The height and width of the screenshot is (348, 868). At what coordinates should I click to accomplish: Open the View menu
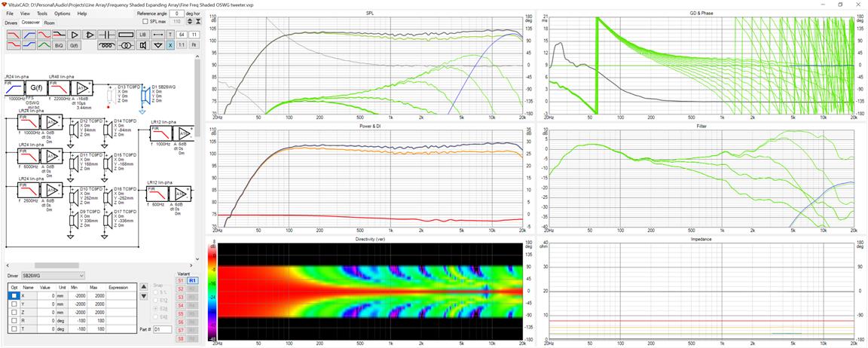pyautogui.click(x=25, y=14)
